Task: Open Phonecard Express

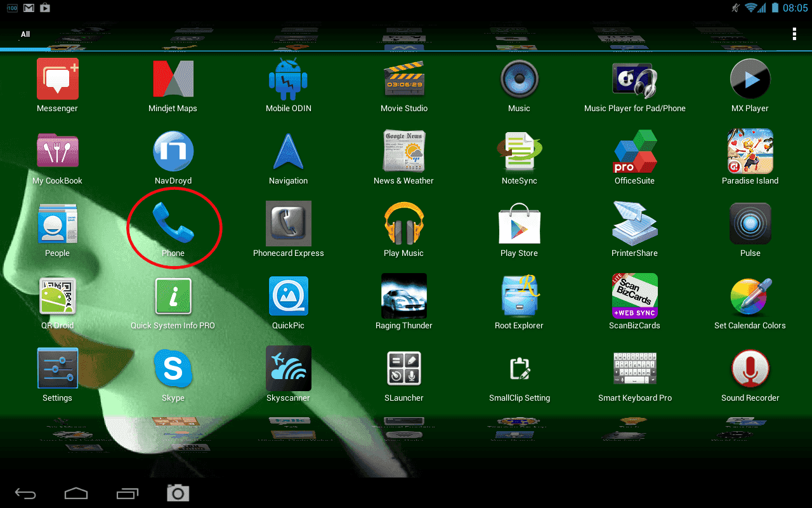Action: tap(288, 224)
